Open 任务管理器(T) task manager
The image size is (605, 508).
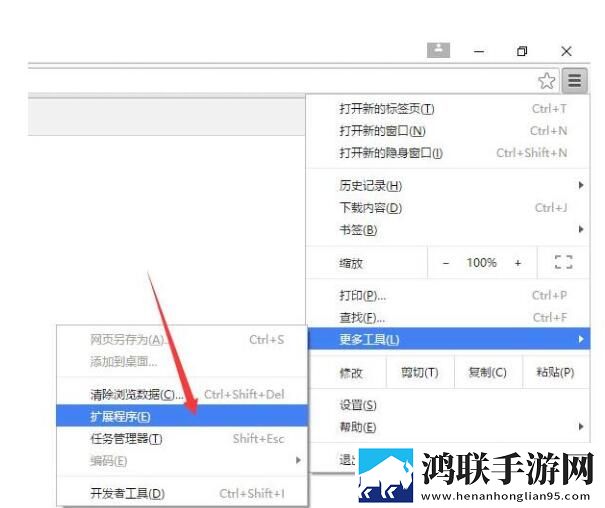tap(182, 439)
